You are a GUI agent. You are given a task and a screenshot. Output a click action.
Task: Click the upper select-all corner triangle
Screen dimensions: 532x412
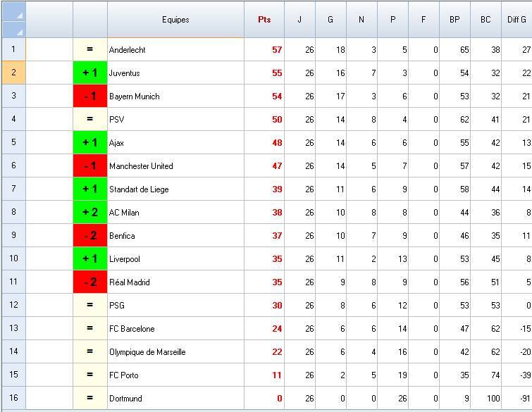(19, 15)
